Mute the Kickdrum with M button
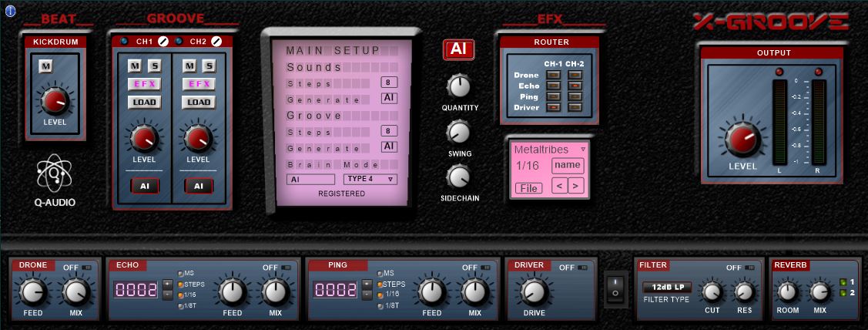The height and width of the screenshot is (330, 868). click(x=46, y=66)
